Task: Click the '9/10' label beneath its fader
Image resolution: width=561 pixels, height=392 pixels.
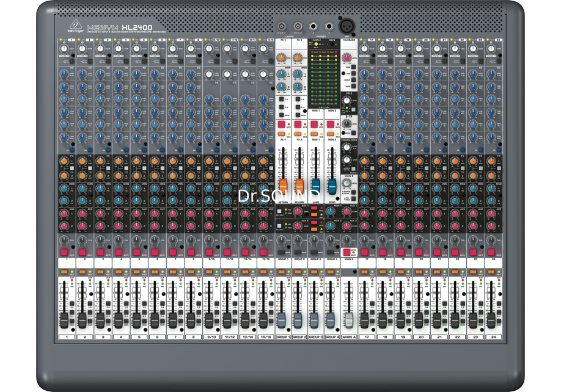Action: pos(211,336)
